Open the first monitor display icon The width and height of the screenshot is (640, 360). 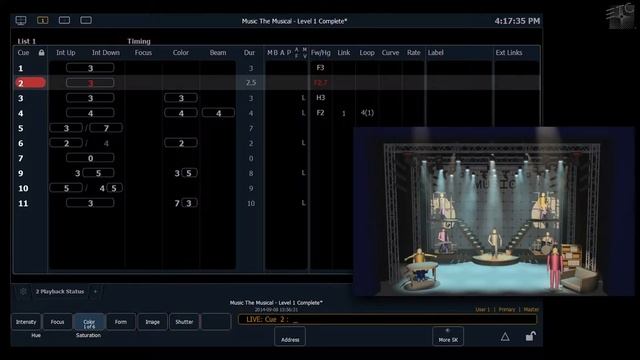21,20
